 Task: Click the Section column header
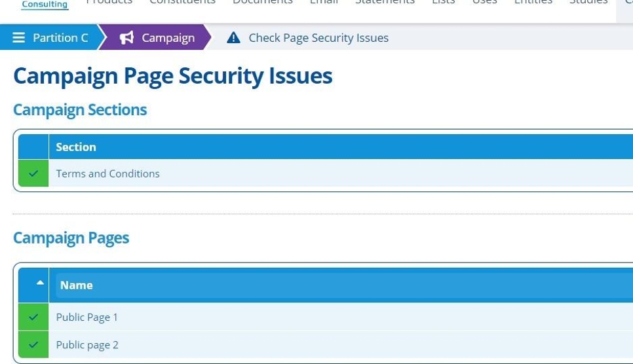point(76,147)
